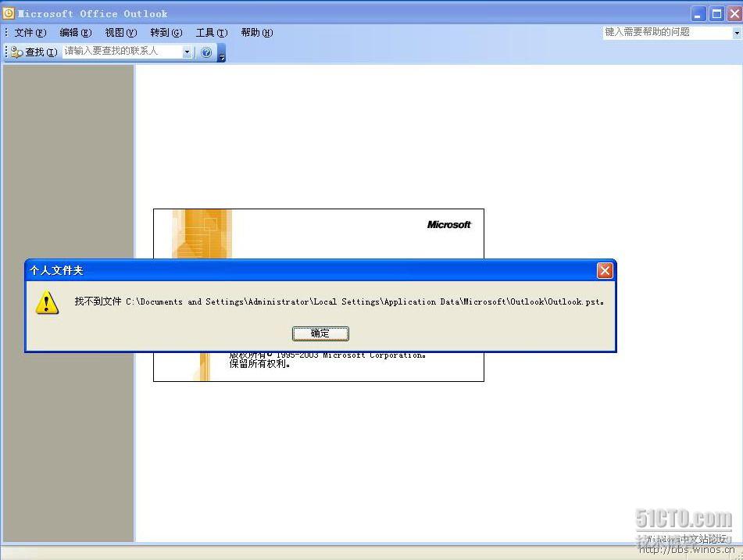Screen dimensions: 743x560
Task: Click the Microsoft logo on splash screen
Action: pyautogui.click(x=448, y=225)
